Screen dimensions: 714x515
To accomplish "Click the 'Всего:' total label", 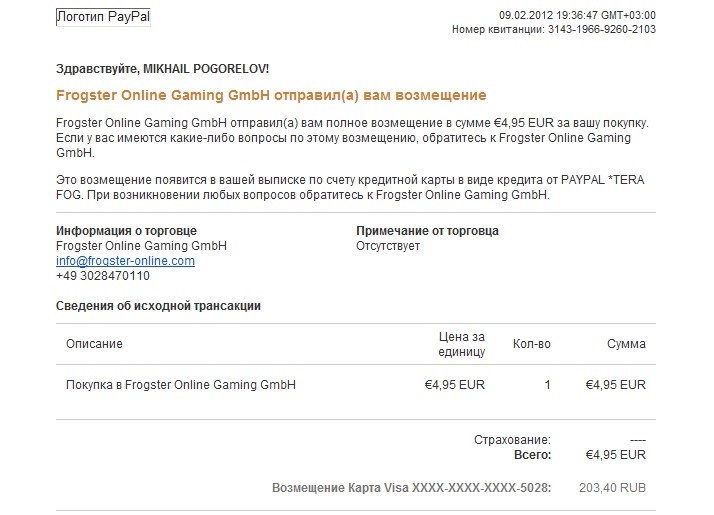I will point(532,455).
